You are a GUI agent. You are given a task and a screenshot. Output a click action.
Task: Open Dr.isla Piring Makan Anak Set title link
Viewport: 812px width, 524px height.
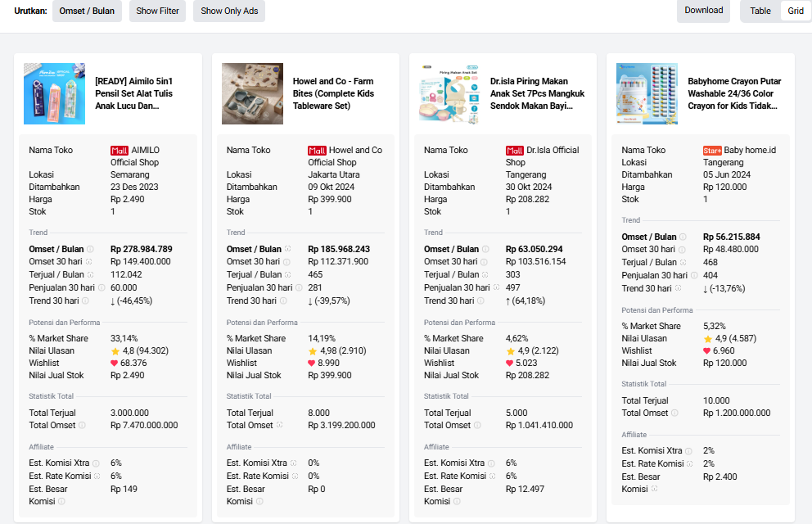tap(531, 93)
